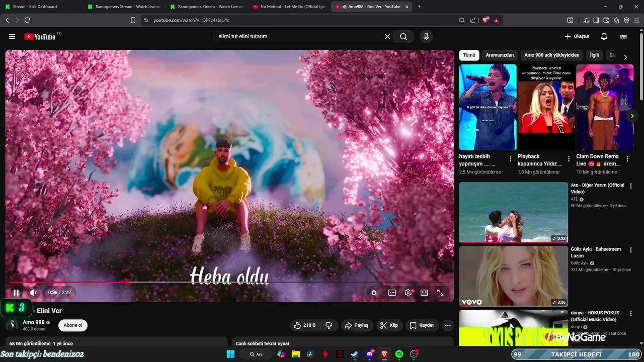Open browser share icon in address bar
644x362 pixels.
click(473, 20)
